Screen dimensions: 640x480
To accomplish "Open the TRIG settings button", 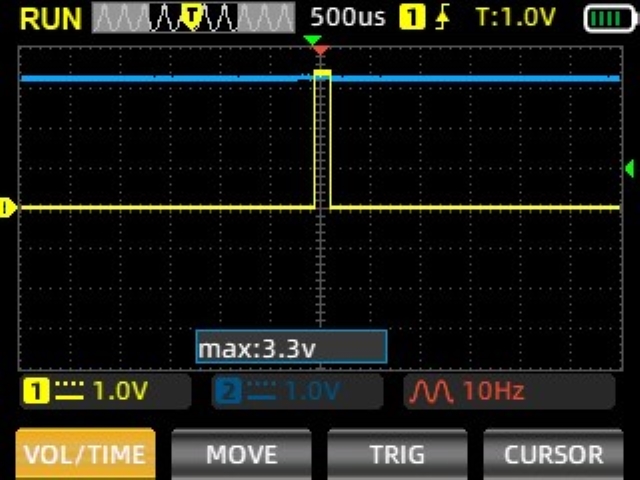I will click(x=397, y=453).
